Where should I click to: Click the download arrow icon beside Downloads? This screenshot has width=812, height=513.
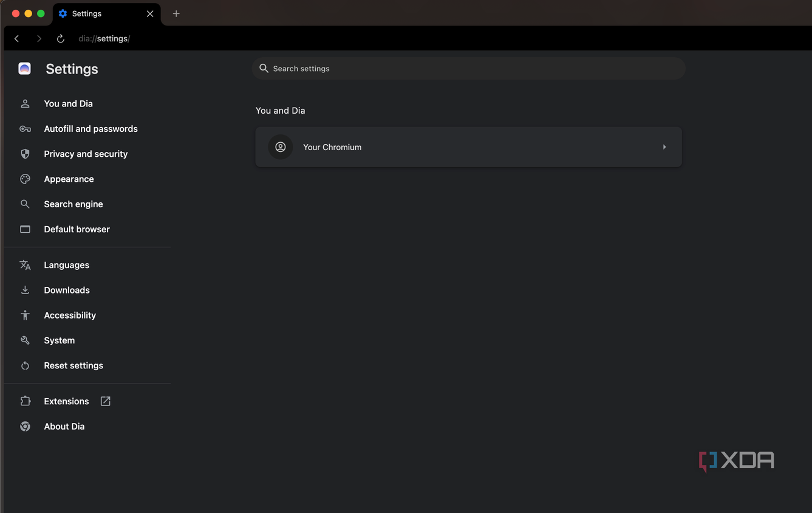point(25,290)
